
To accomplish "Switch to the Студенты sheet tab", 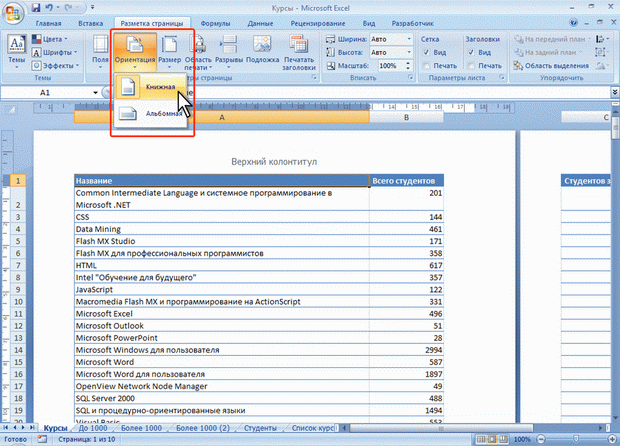I will coord(260,428).
